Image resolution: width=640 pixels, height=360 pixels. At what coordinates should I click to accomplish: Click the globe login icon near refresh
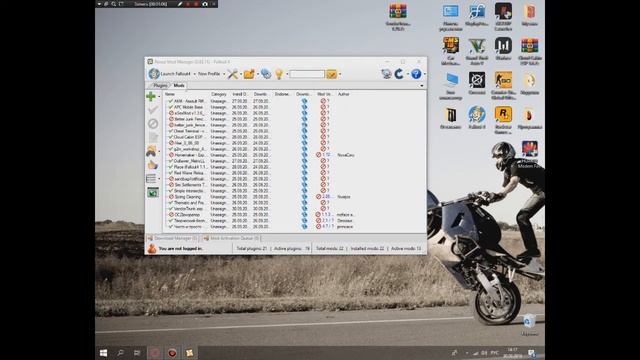(386, 74)
